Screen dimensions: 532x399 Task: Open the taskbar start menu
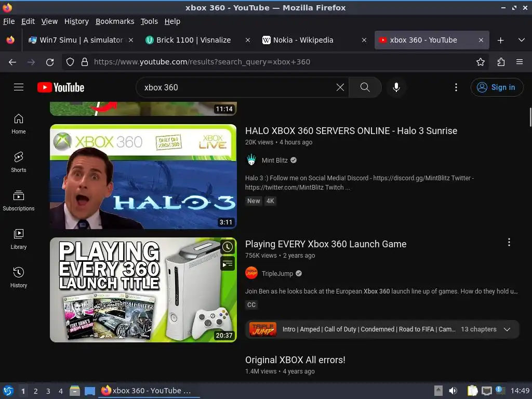(x=8, y=391)
